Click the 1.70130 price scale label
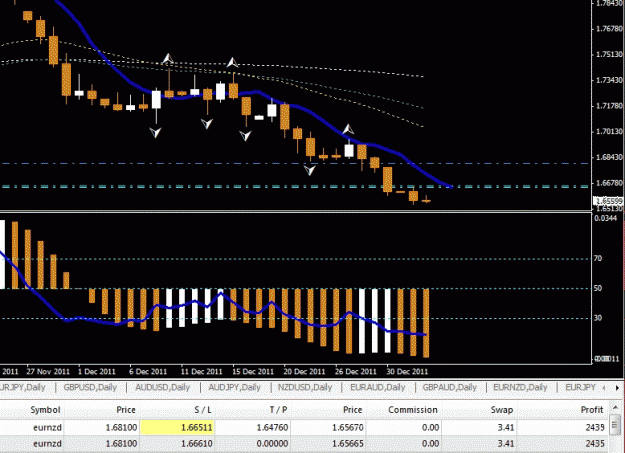This screenshot has width=625, height=453. [609, 131]
